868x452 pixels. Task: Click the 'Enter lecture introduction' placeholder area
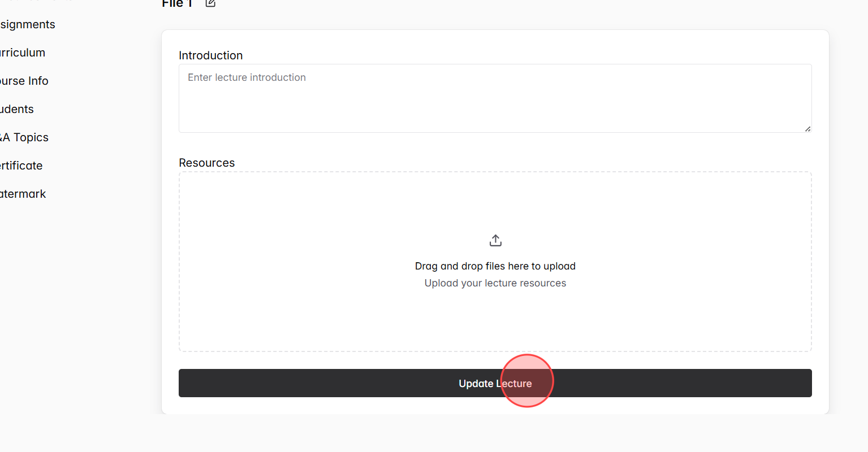pyautogui.click(x=247, y=77)
